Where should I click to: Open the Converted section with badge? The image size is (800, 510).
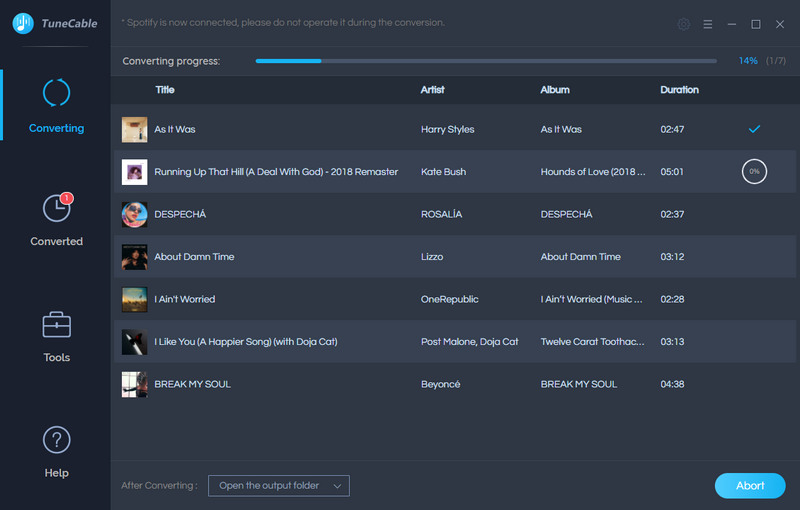56,220
